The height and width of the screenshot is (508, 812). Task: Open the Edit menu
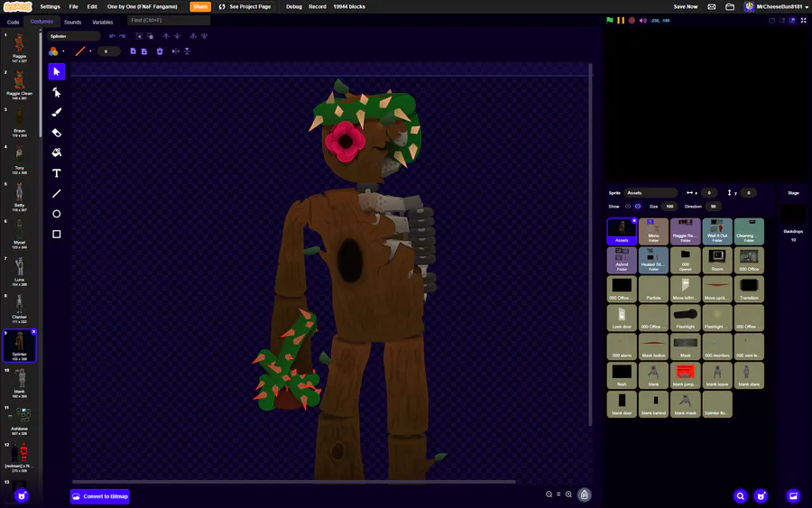[92, 6]
